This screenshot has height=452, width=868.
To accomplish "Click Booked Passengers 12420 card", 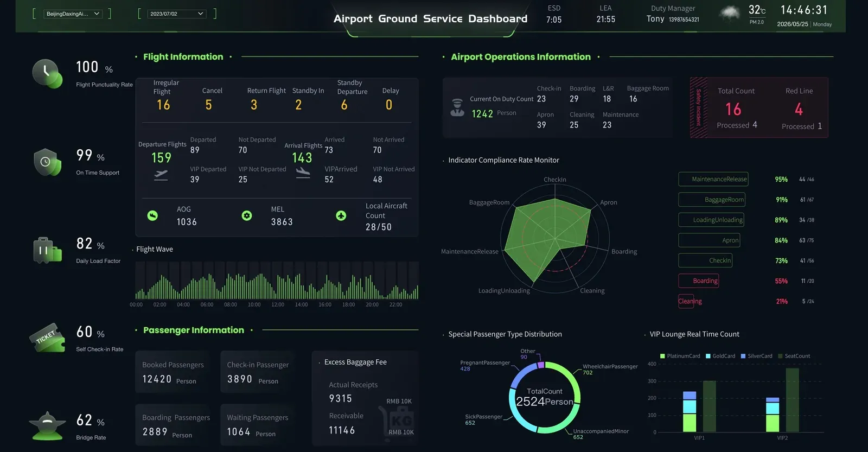I will pos(173,372).
